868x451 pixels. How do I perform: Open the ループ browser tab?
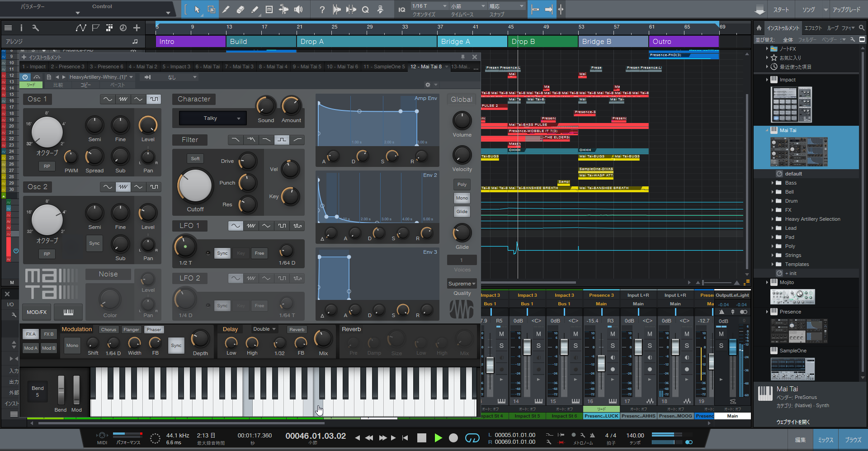point(832,28)
